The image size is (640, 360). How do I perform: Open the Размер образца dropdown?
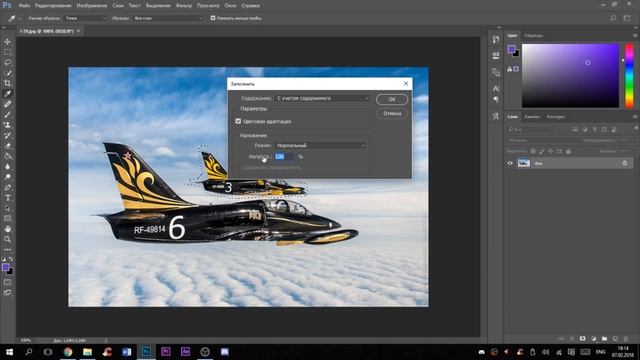click(86, 18)
